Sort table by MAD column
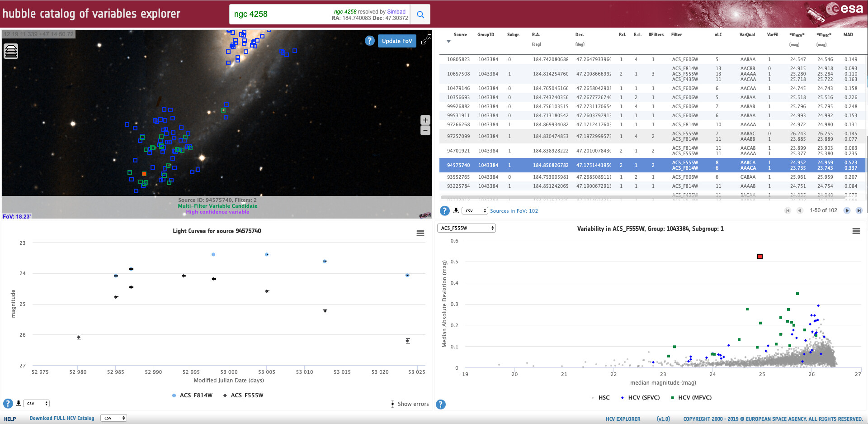This screenshot has width=868, height=424. pos(848,35)
